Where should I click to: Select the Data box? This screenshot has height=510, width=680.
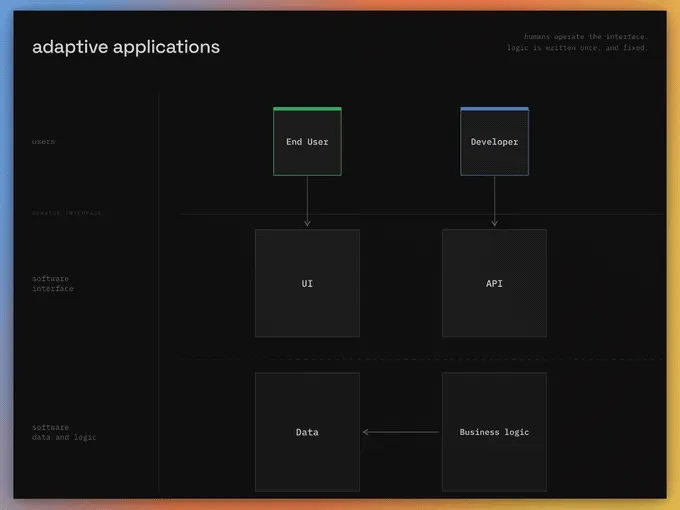point(307,432)
